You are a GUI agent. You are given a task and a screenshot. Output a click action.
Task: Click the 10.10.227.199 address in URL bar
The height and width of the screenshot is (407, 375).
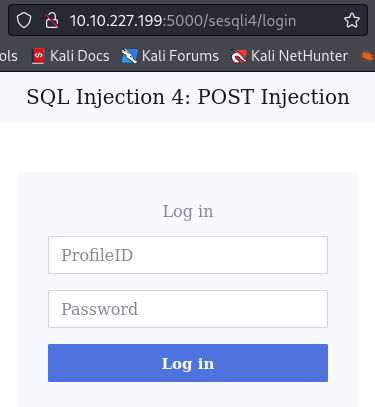coord(116,21)
